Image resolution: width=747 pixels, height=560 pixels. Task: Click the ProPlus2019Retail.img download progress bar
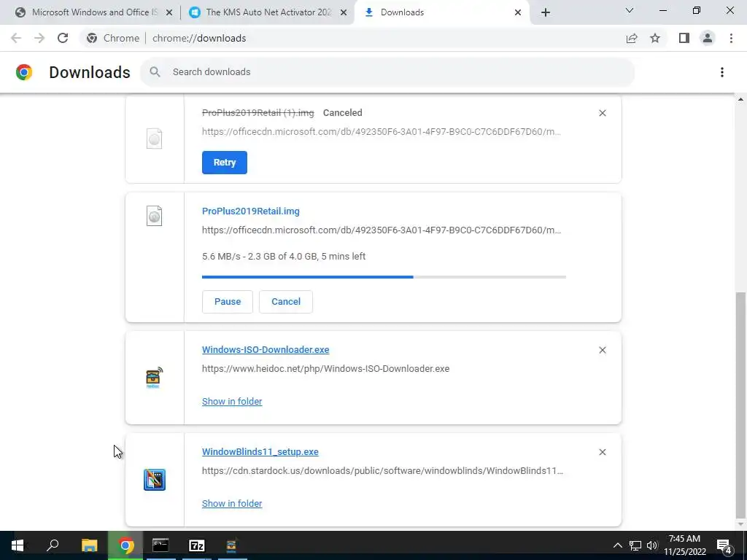(x=384, y=276)
